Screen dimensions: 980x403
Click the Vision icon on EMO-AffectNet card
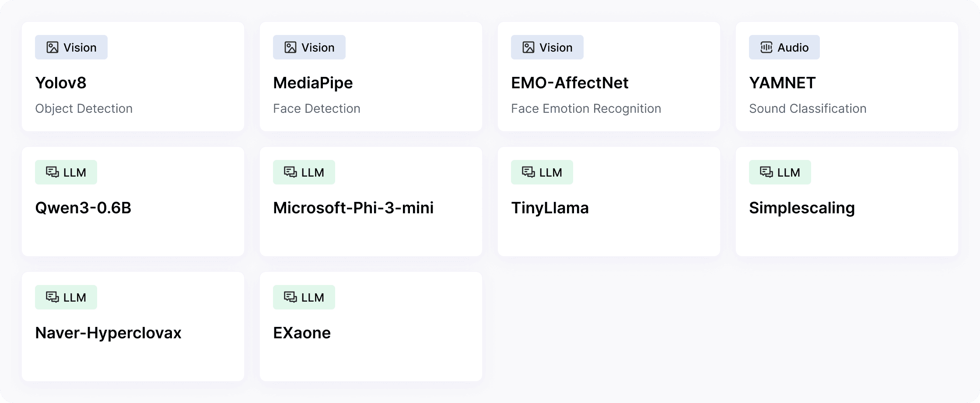tap(528, 47)
